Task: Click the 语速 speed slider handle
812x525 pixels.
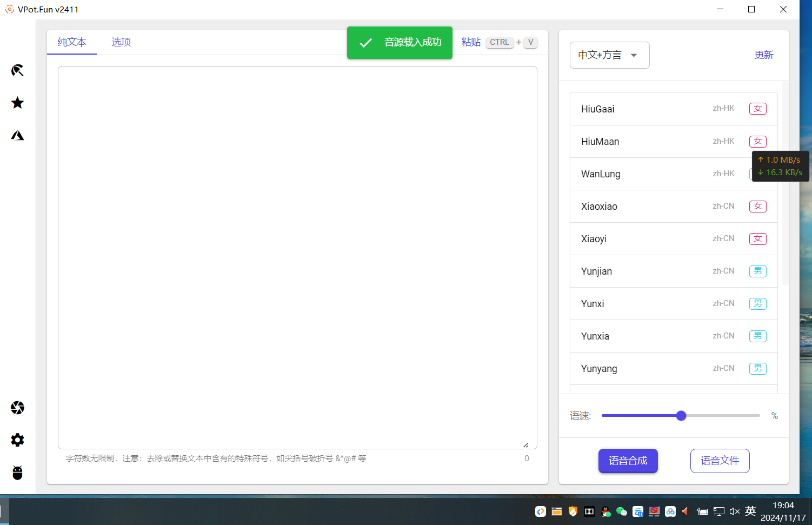Action: 681,416
